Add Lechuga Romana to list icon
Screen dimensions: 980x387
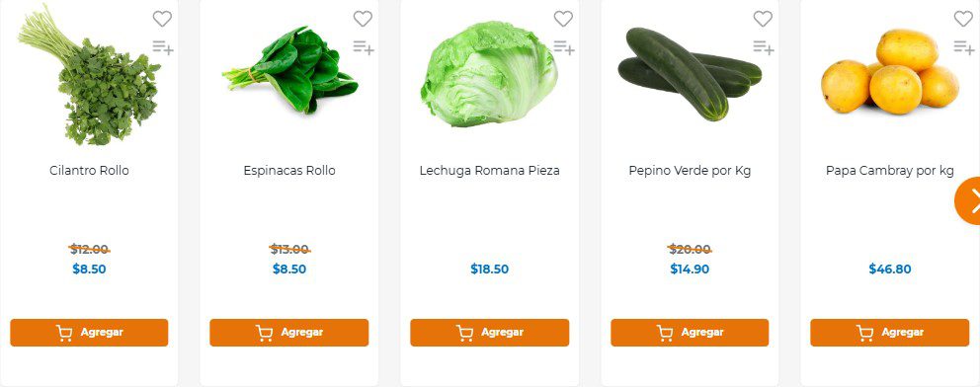(x=564, y=46)
